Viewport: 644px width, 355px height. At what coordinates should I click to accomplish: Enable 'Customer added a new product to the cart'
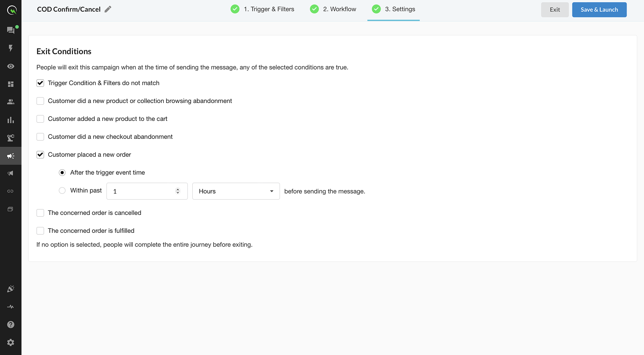[x=40, y=119]
